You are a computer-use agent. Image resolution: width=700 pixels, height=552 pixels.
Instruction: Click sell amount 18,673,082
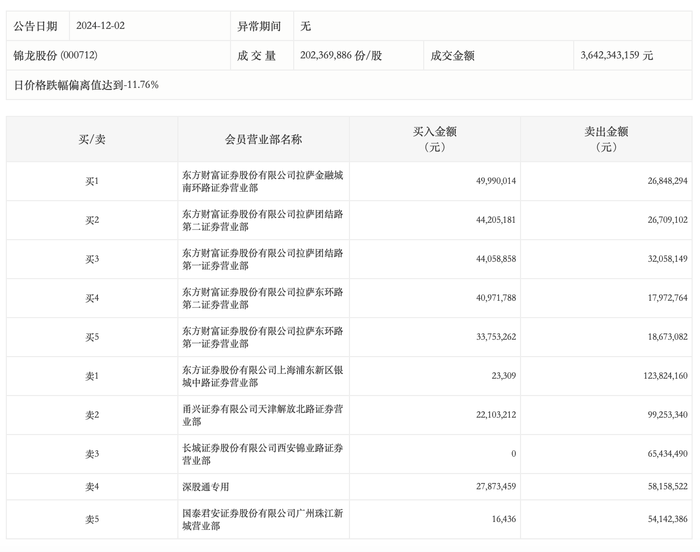pos(668,336)
